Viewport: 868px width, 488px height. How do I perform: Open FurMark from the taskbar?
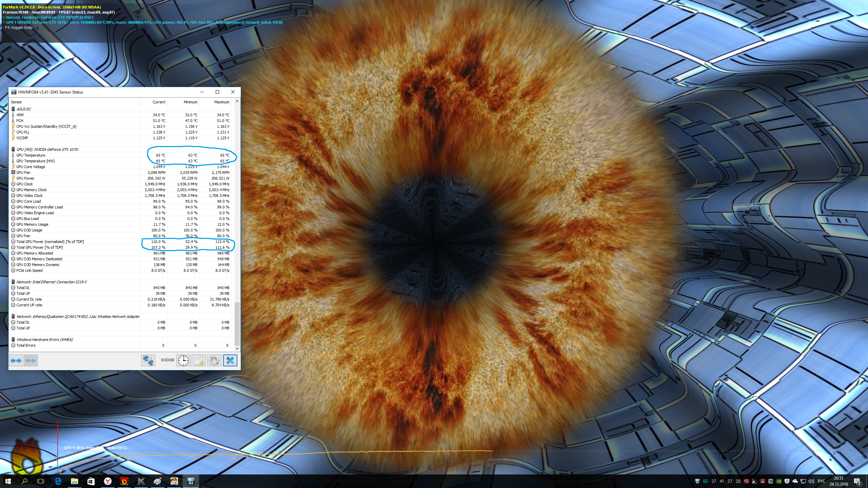click(x=124, y=481)
